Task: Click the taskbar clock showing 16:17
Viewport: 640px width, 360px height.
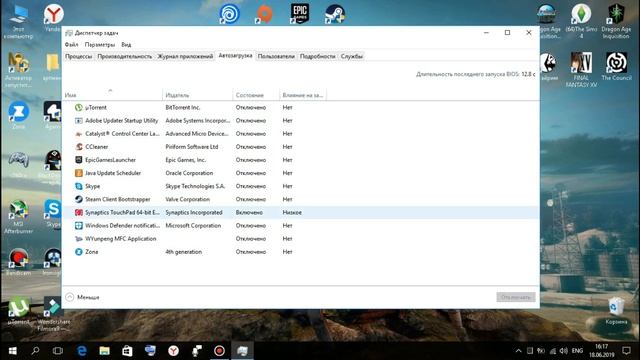Action: click(x=601, y=351)
